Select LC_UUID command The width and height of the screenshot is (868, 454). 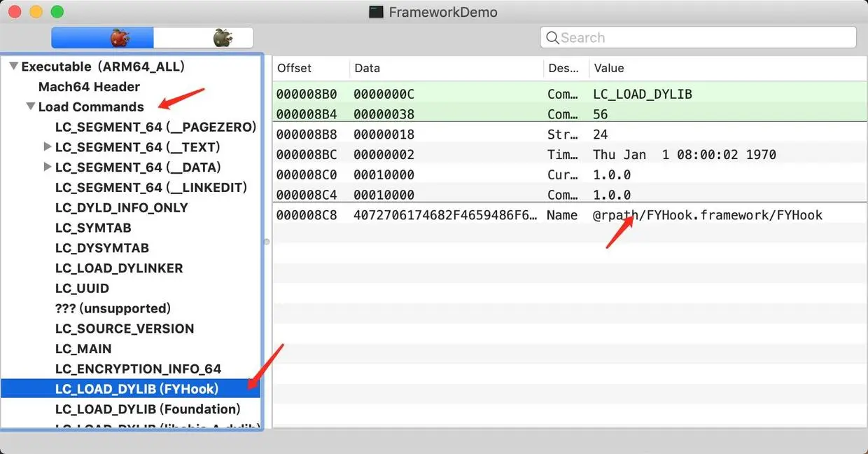(82, 289)
